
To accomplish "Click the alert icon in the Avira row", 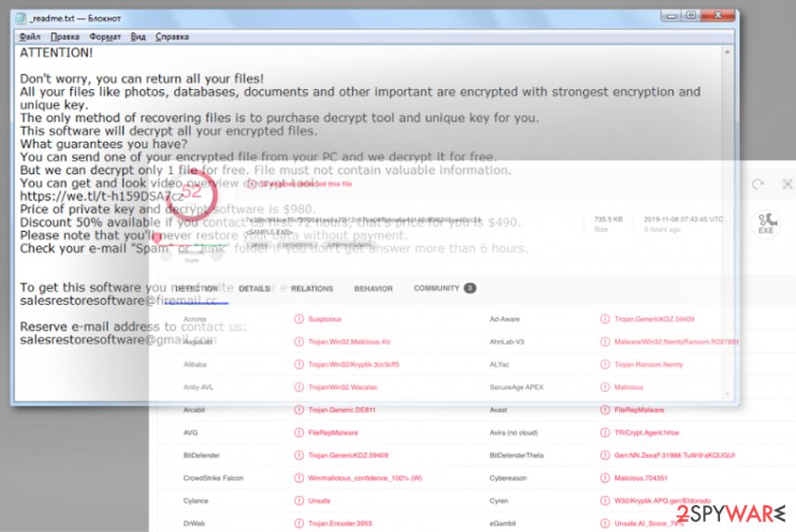I will coord(604,433).
